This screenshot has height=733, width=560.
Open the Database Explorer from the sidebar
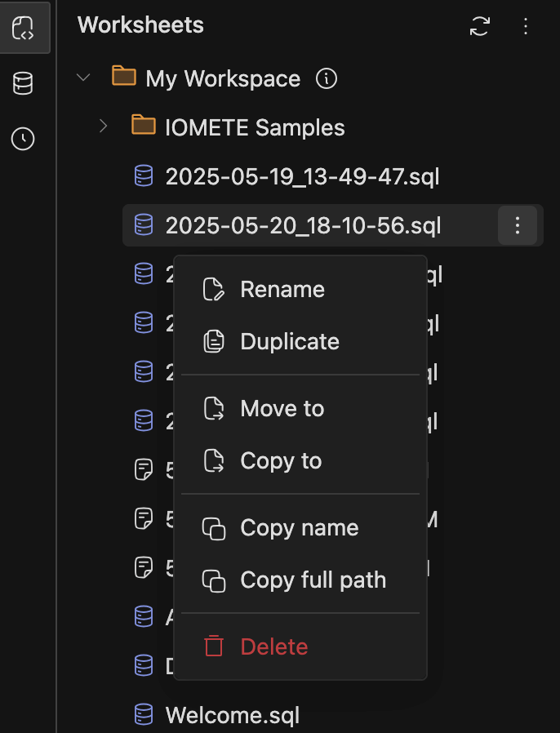[x=22, y=82]
